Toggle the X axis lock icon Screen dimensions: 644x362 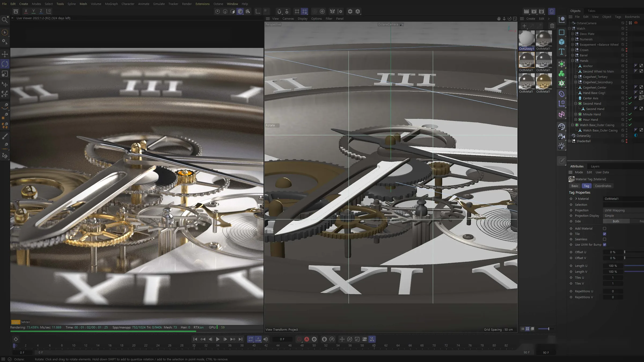click(x=26, y=11)
